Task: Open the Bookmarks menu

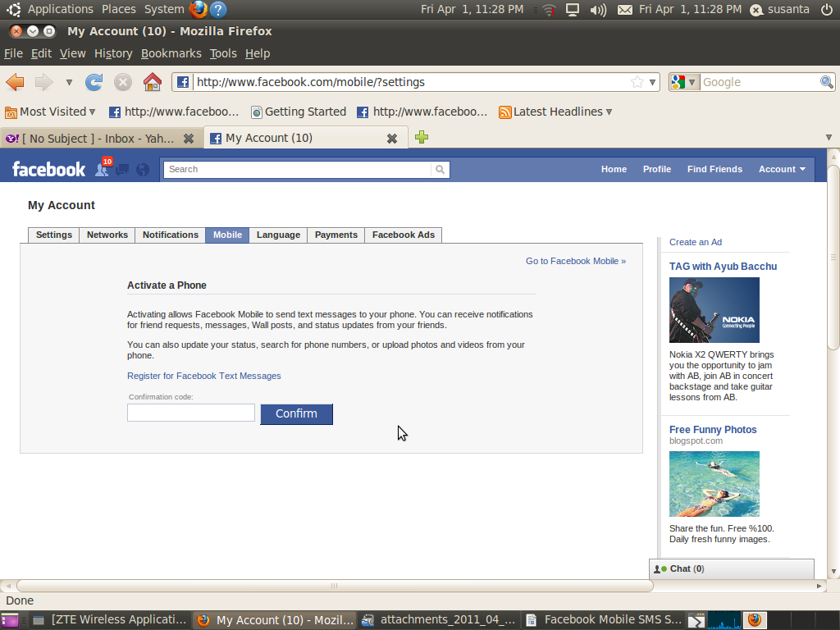Action: 171,52
